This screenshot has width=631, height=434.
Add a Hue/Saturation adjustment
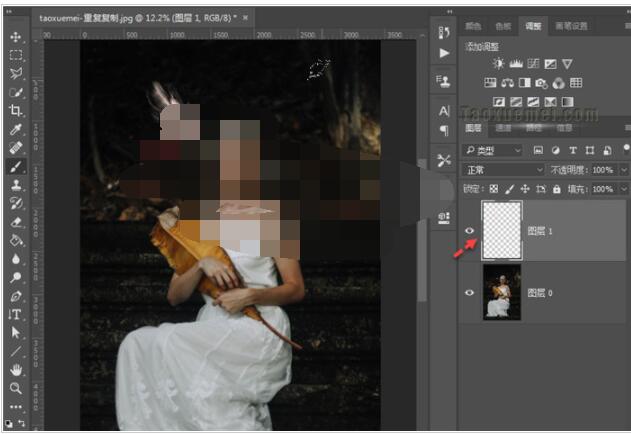pos(490,83)
